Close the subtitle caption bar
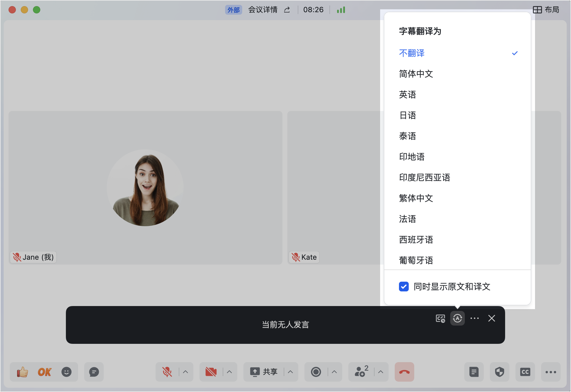571x392 pixels. coord(491,319)
